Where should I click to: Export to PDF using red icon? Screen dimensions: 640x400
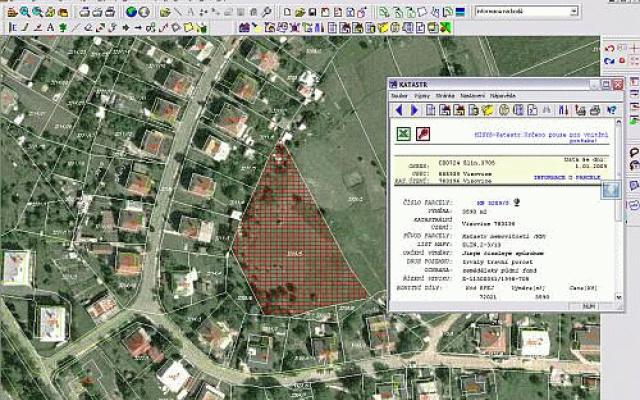[x=423, y=134]
